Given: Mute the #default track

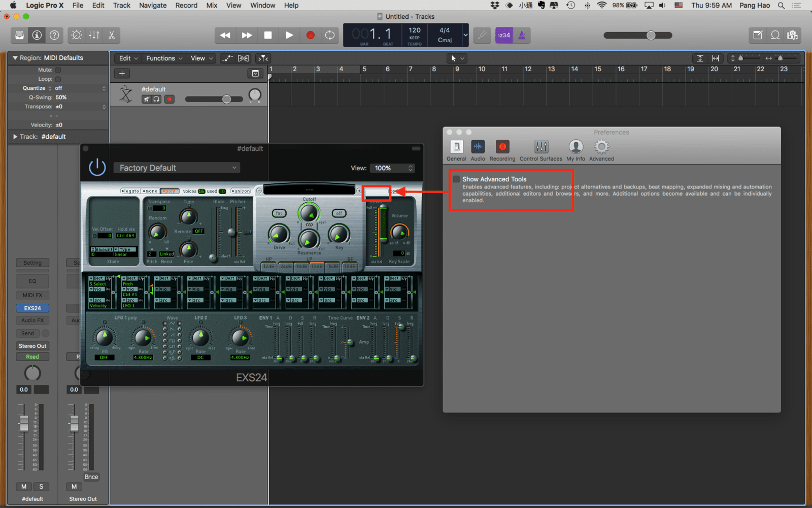Looking at the screenshot, I should pyautogui.click(x=147, y=99).
